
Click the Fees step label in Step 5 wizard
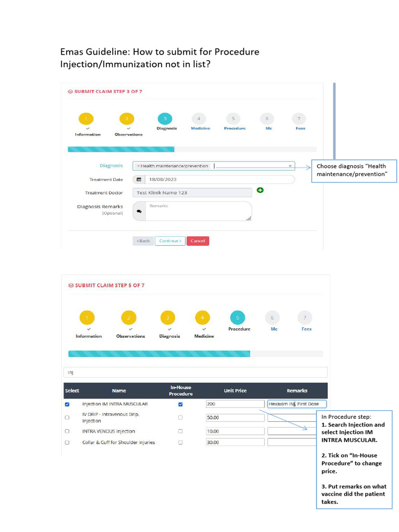(x=307, y=329)
